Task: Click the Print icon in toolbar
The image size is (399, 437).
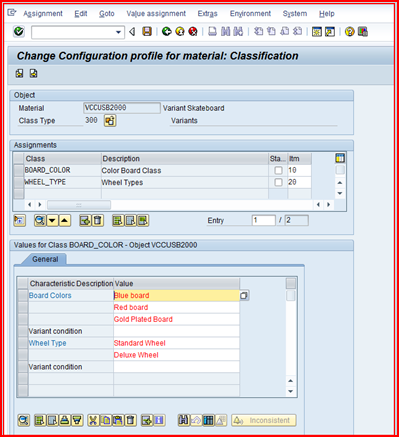Action: [x=212, y=32]
